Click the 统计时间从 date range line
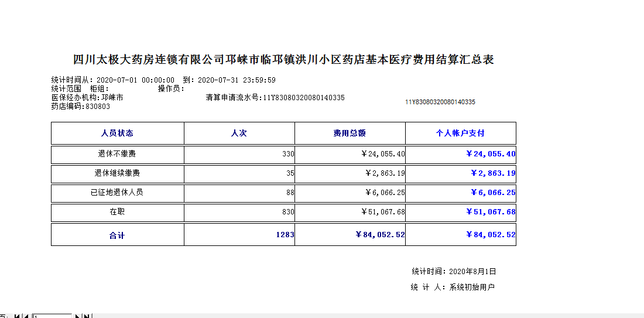 pyautogui.click(x=163, y=80)
